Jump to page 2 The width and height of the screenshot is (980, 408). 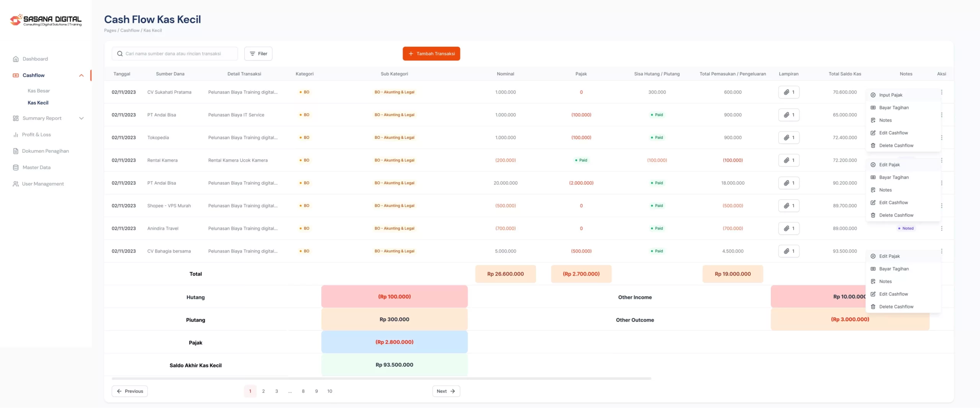coord(263,391)
